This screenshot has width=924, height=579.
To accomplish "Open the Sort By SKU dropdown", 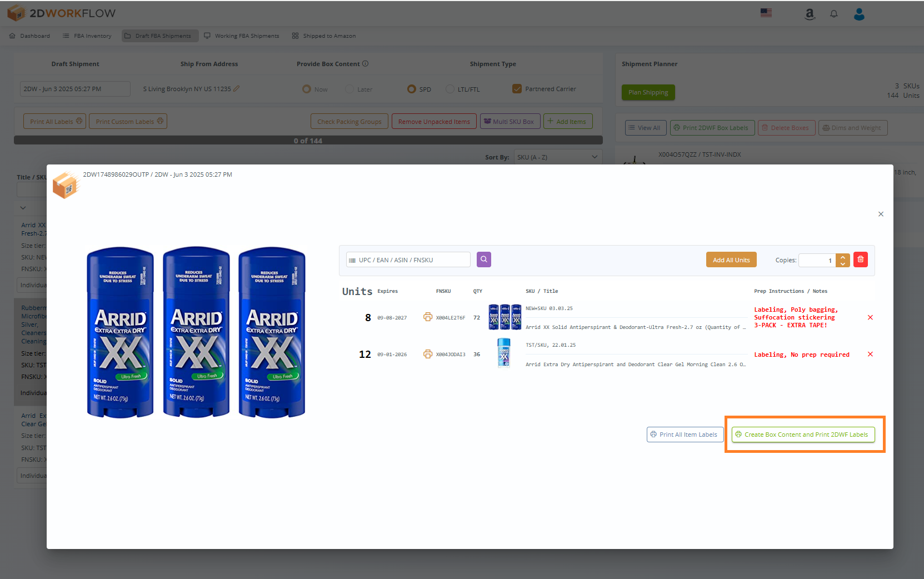I will 557,157.
